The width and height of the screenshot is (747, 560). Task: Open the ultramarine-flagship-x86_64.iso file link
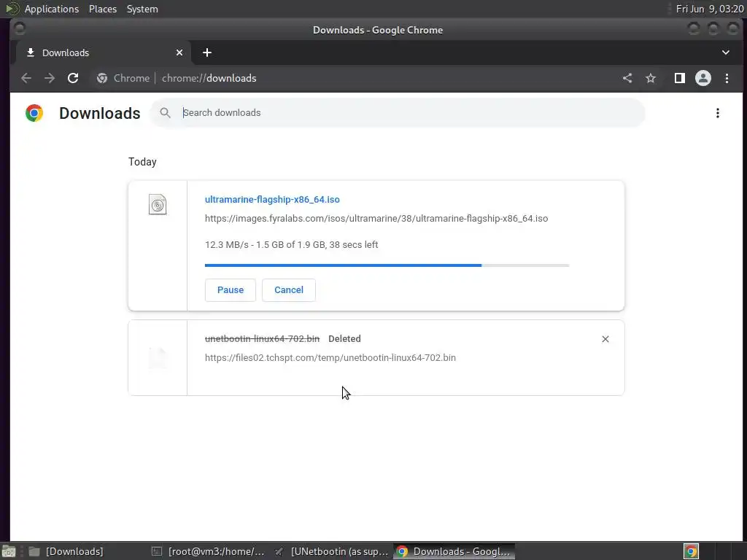[272, 200]
